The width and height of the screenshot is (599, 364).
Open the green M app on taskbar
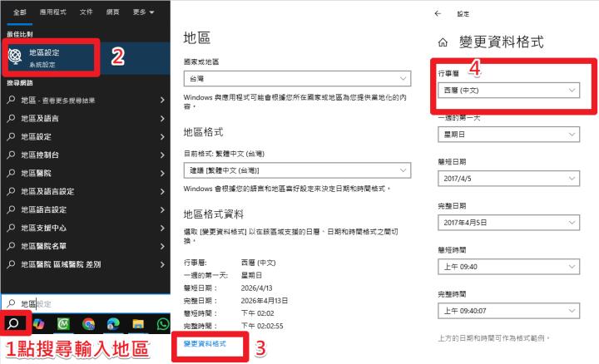(63, 324)
